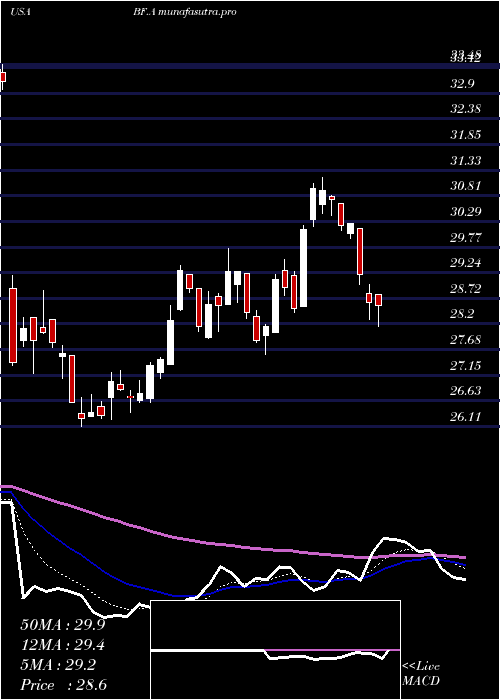Click the 30.29 price axis label
This screenshot has height=700, width=500.
(465, 212)
